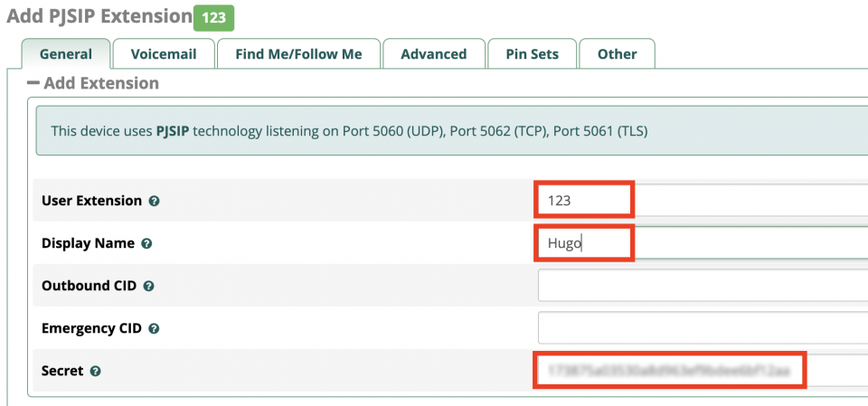Click into the Outbound CID text box
The width and height of the screenshot is (868, 406).
702,286
